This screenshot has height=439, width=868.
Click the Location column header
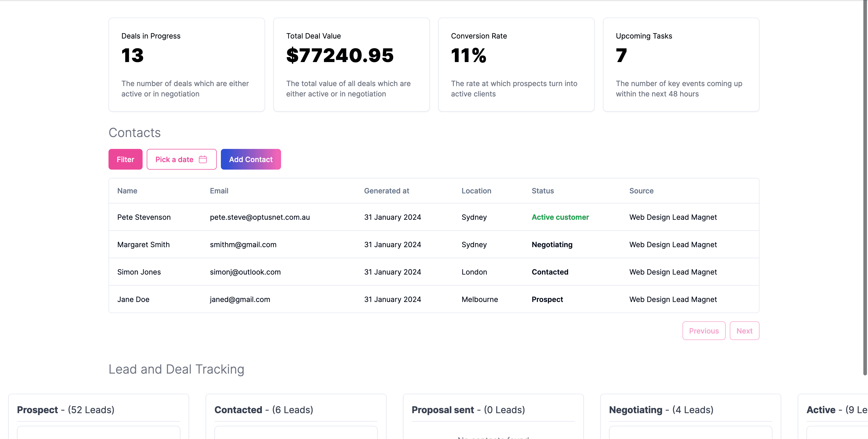[476, 191]
